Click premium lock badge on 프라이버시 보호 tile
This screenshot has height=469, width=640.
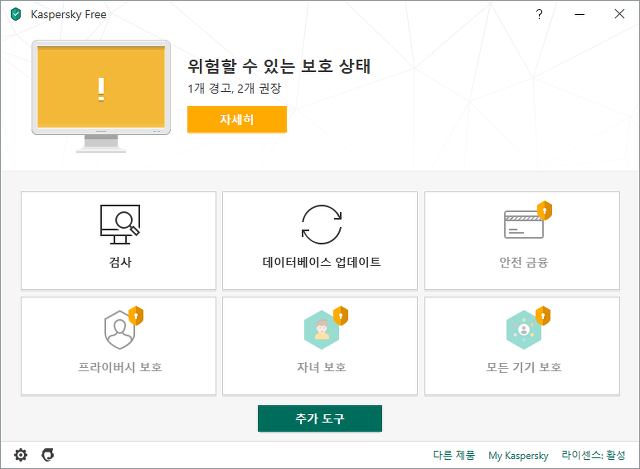tap(136, 316)
